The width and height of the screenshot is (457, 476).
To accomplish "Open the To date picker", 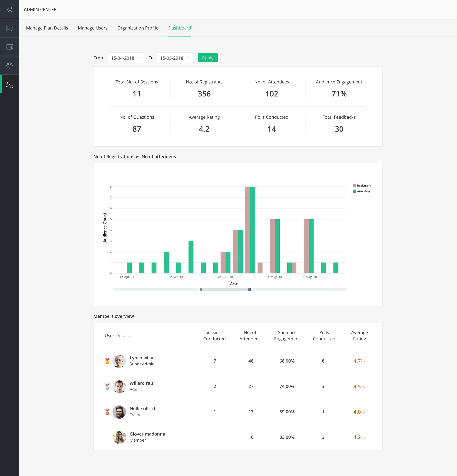I will coord(174,58).
